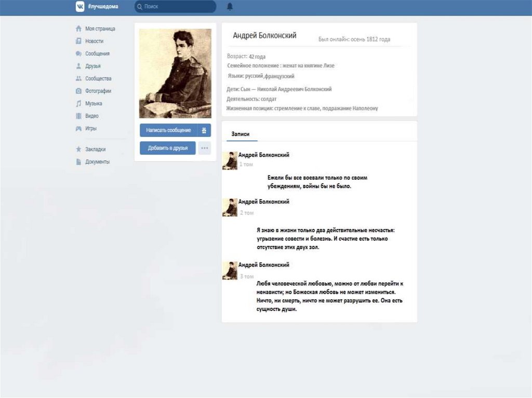Click the Новости newspaper icon
The width and height of the screenshot is (532, 398).
(x=79, y=41)
